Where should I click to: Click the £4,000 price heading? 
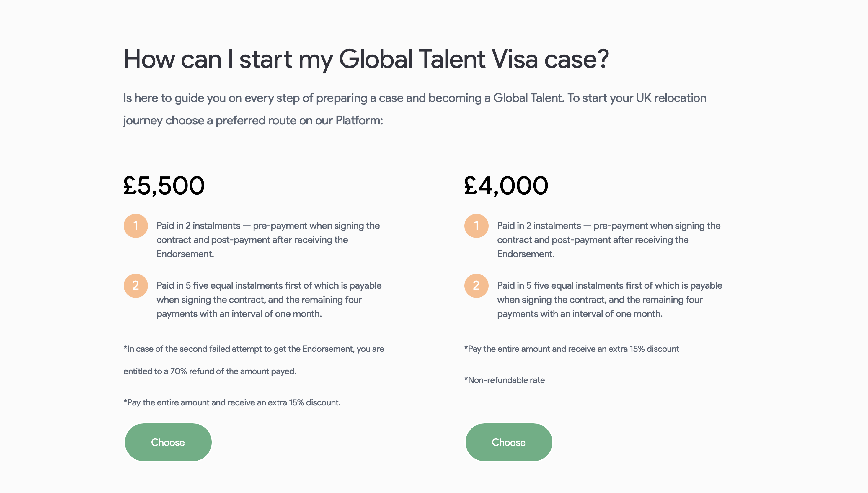[x=506, y=186]
